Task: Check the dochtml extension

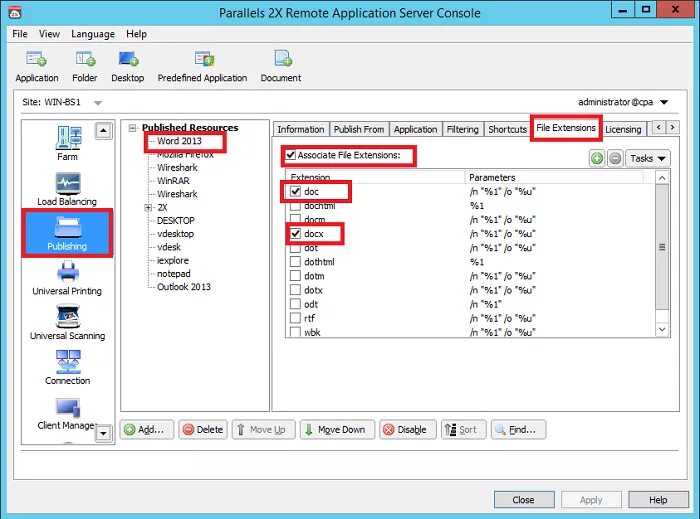Action: click(x=295, y=206)
